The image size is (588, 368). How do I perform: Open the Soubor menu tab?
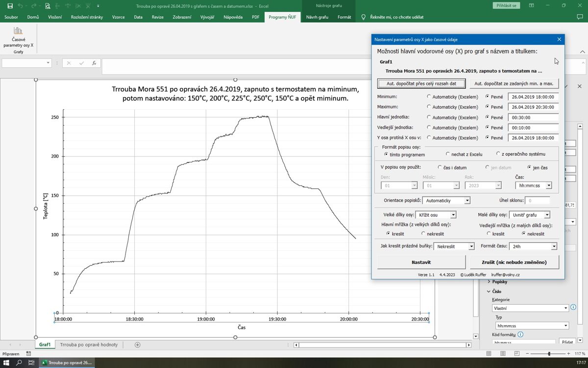coord(11,17)
